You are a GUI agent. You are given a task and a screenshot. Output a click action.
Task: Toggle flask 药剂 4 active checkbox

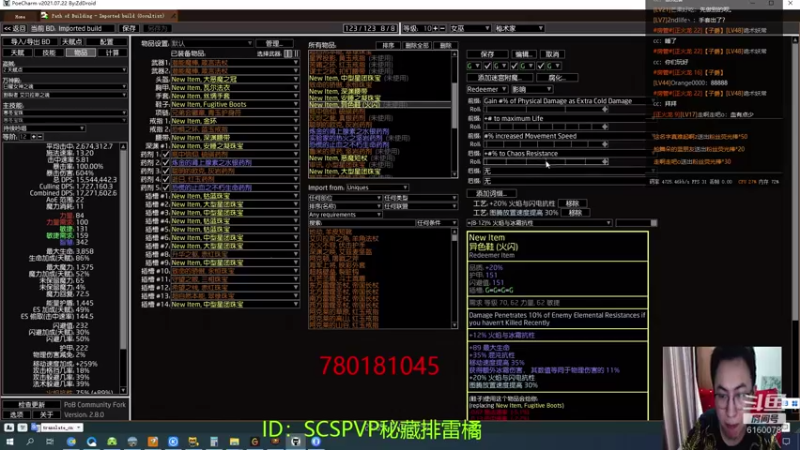click(165, 179)
